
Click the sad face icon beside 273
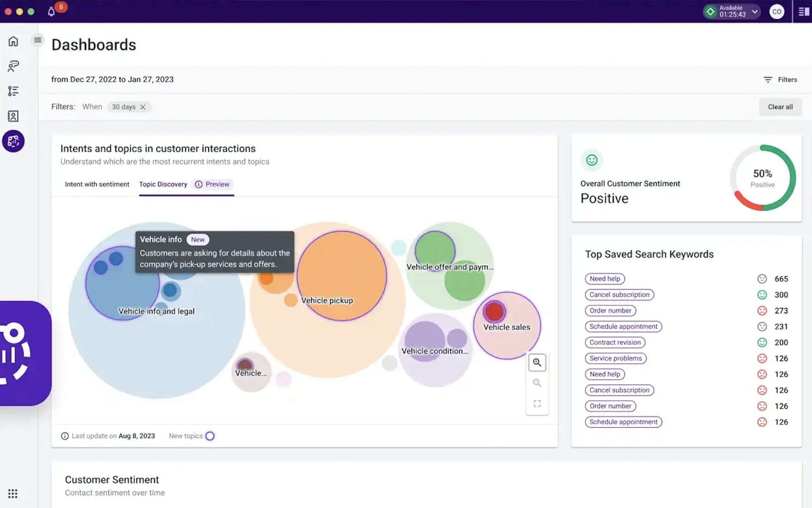coord(762,310)
